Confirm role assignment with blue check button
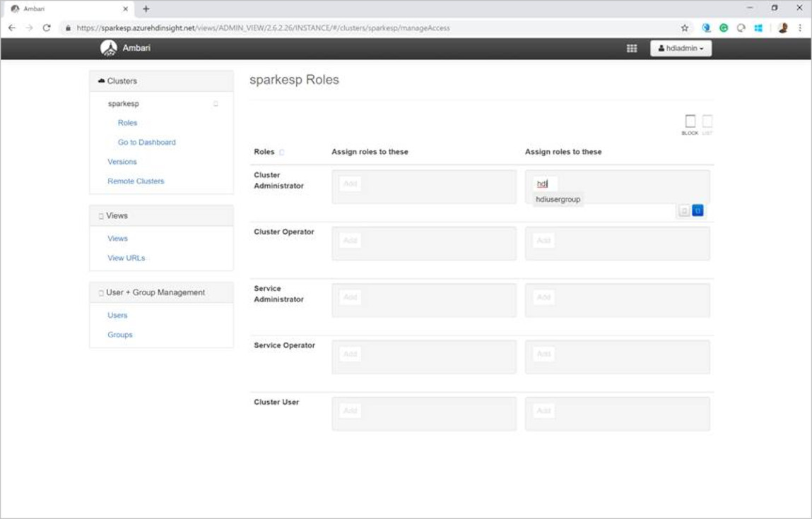The width and height of the screenshot is (812, 519). pyautogui.click(x=698, y=210)
